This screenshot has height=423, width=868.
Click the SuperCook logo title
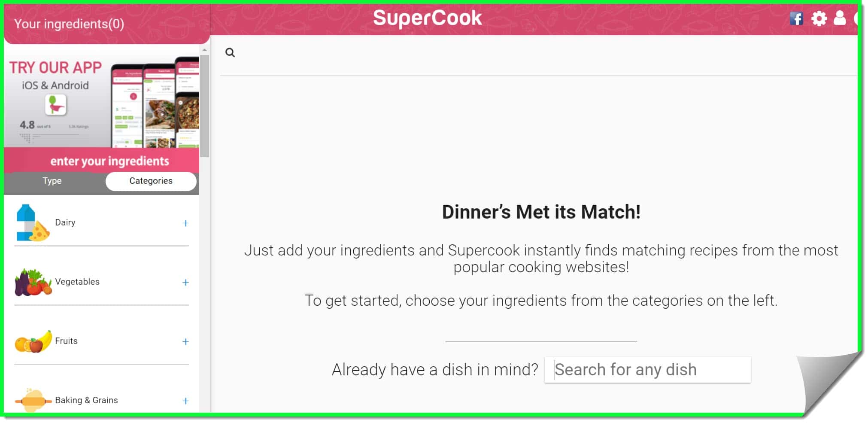pos(427,18)
